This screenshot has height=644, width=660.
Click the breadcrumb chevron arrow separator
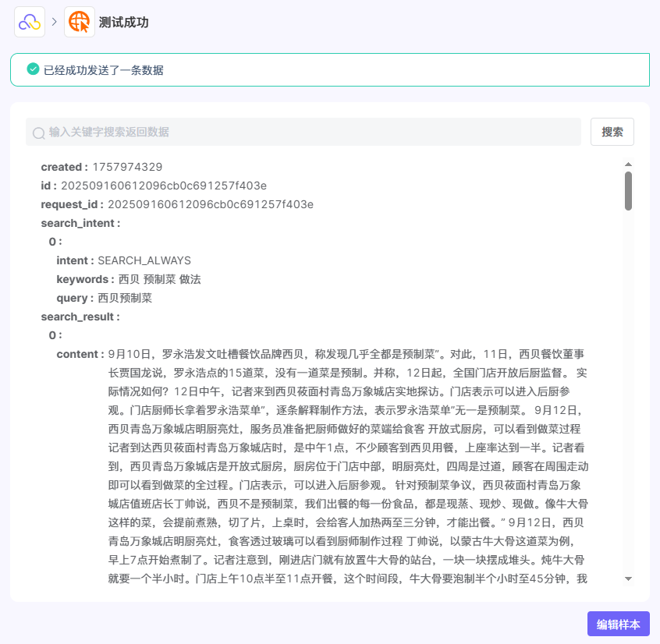point(55,22)
